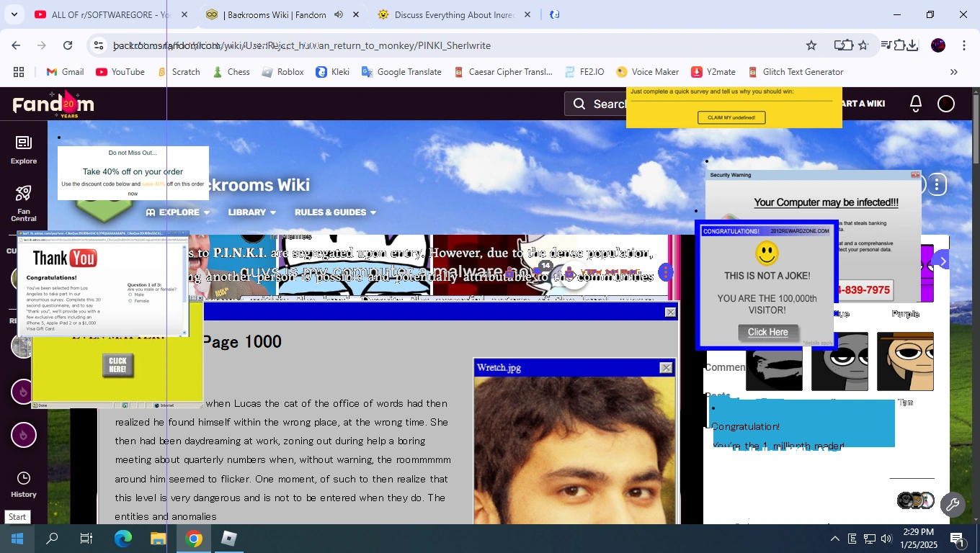Show hidden system tray icons
The height and width of the screenshot is (553, 980).
[835, 539]
